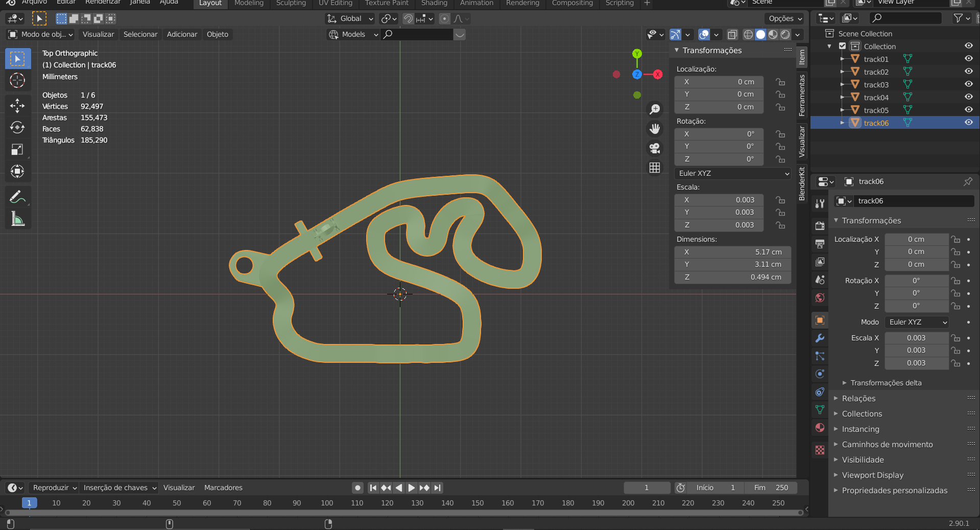Choose the Annotate pencil tool

coord(17,197)
